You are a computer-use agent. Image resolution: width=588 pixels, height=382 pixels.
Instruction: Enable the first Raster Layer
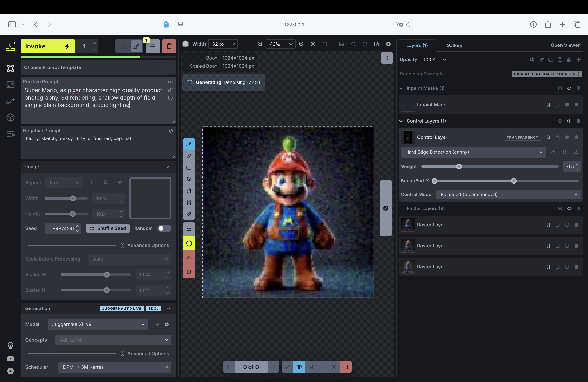click(567, 225)
